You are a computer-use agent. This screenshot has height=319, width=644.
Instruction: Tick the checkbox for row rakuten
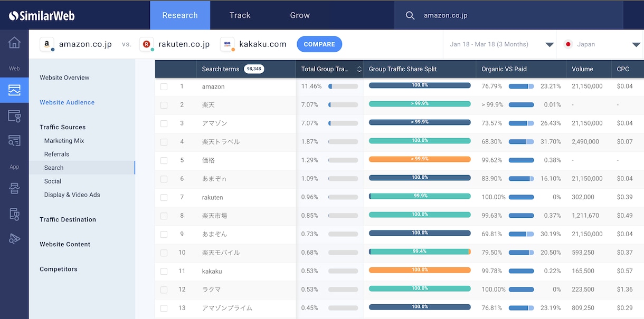164,197
